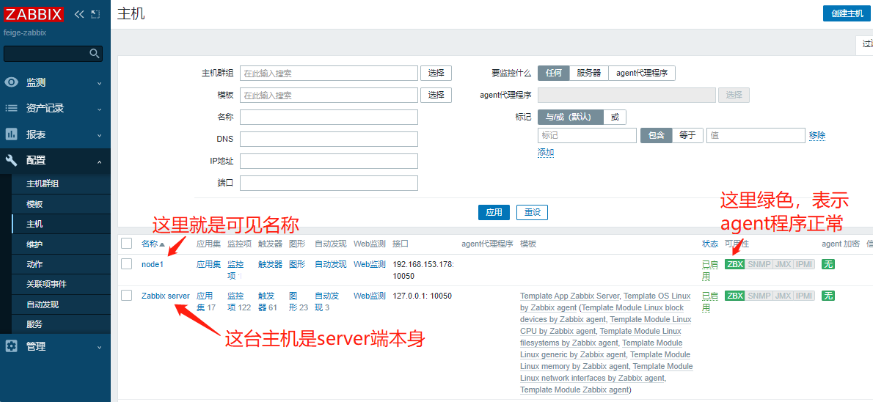Open 主机群组 in the sidebar
The image size is (873, 414).
pos(42,184)
